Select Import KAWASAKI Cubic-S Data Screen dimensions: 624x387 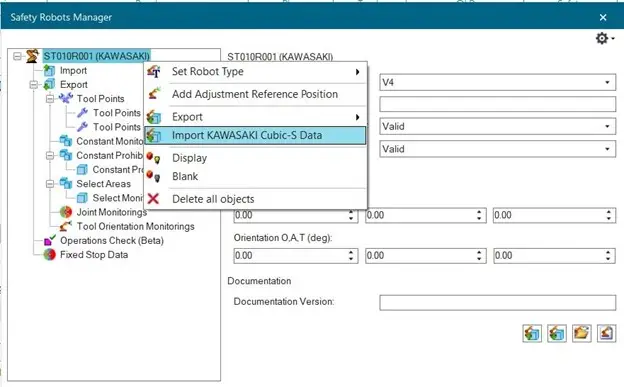point(255,135)
